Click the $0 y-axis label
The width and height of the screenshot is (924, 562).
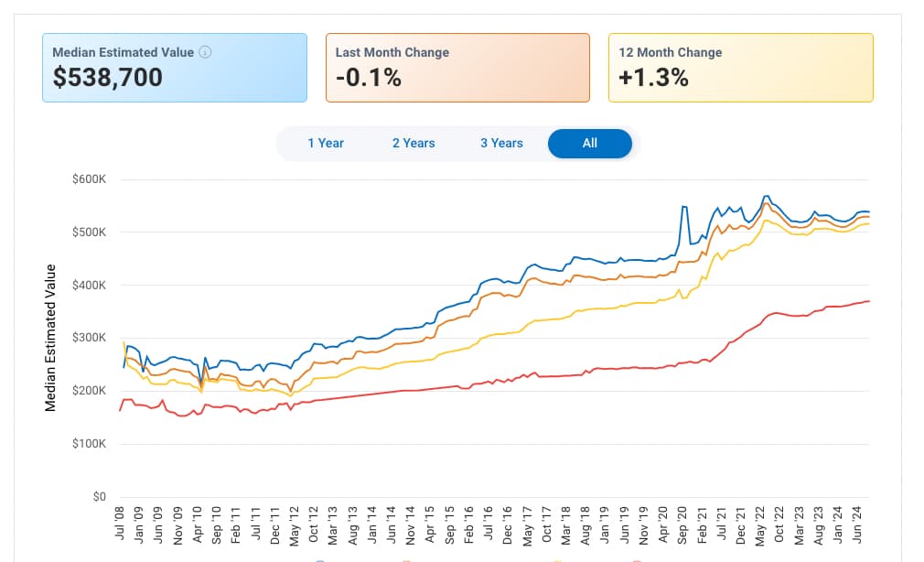(99, 497)
